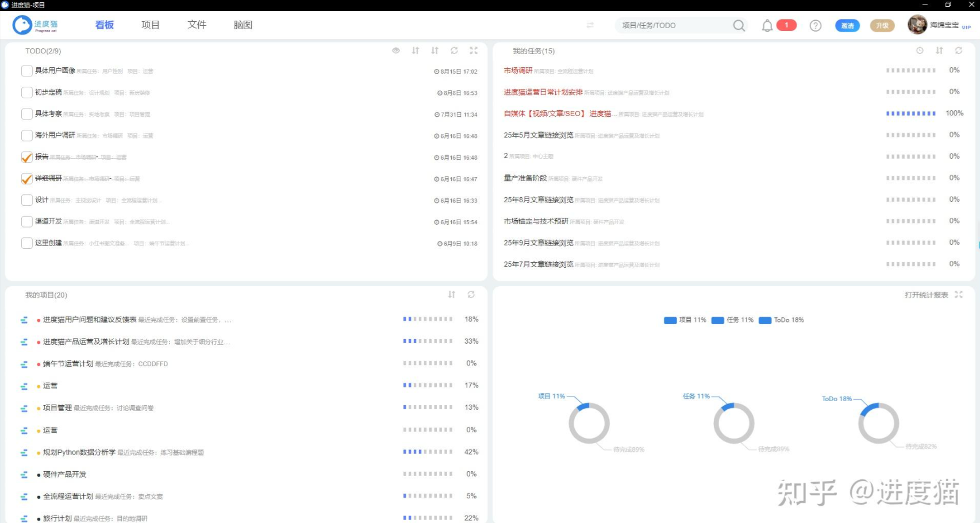Uncheck the 报告 TODO checkbox
This screenshot has height=523, width=980.
pos(26,157)
